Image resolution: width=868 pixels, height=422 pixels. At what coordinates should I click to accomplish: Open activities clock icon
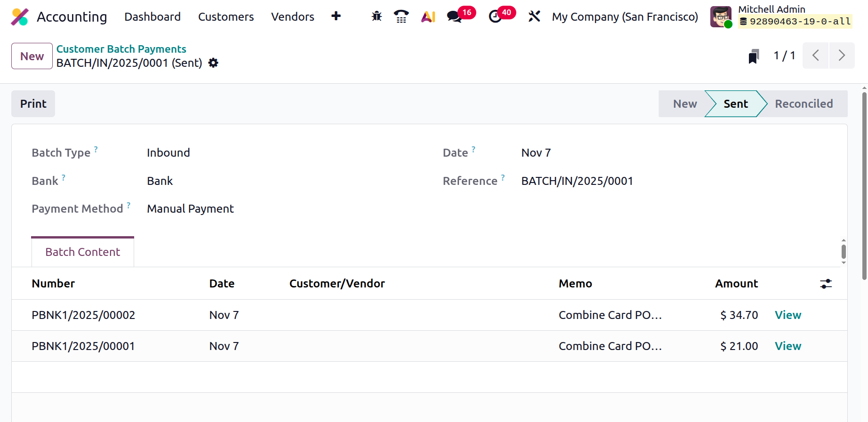click(495, 16)
